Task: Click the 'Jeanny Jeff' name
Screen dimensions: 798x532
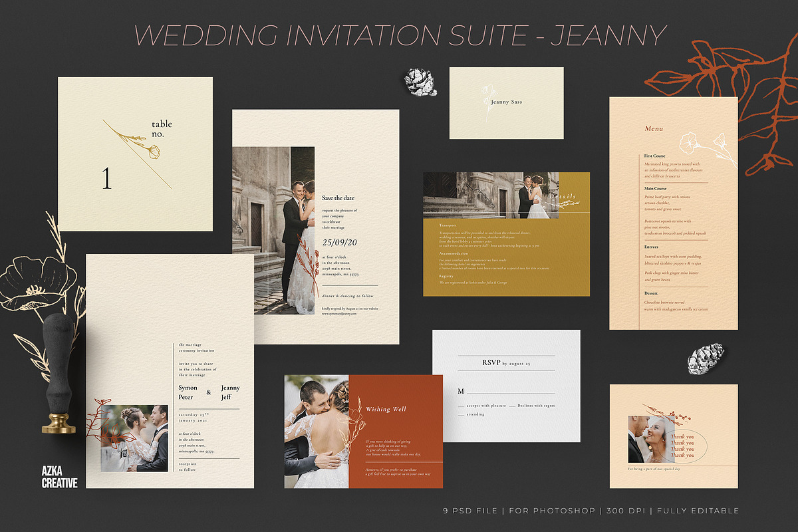Action: tap(230, 392)
